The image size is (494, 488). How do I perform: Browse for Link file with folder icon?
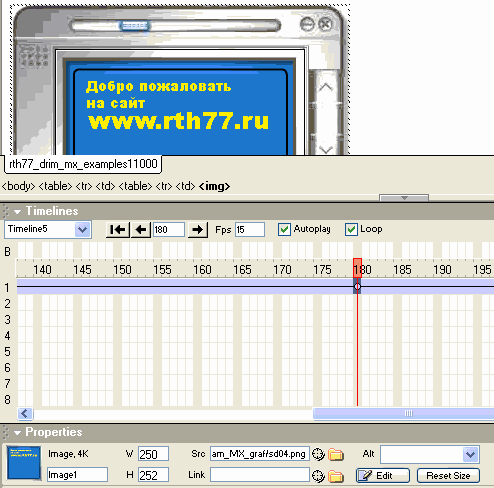336,476
